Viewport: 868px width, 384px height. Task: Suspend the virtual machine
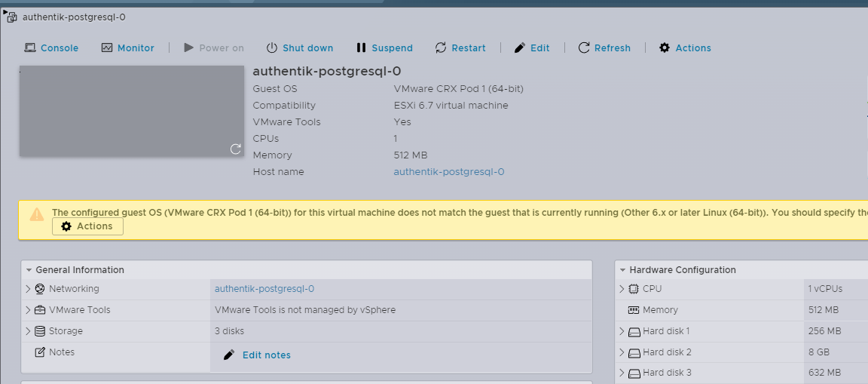point(384,48)
